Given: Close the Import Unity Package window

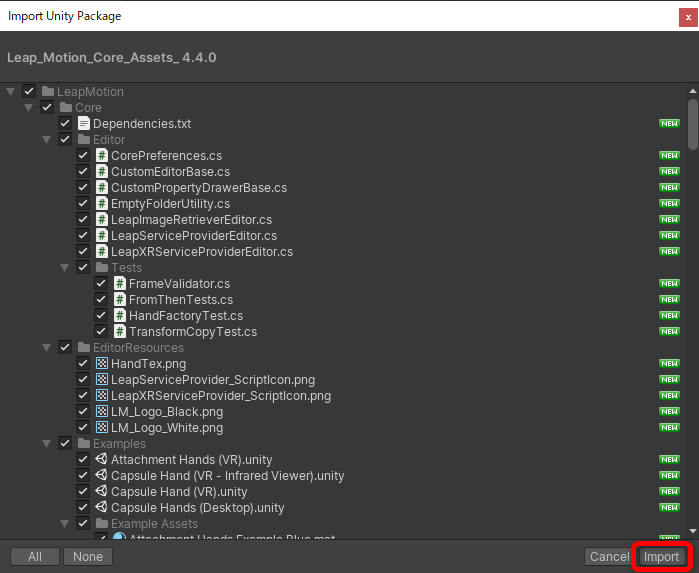Looking at the screenshot, I should click(x=688, y=17).
